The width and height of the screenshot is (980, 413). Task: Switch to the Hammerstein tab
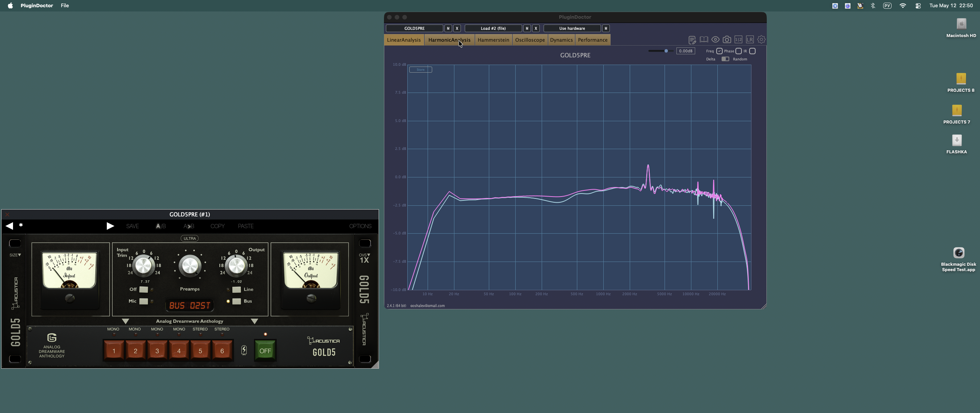click(493, 40)
